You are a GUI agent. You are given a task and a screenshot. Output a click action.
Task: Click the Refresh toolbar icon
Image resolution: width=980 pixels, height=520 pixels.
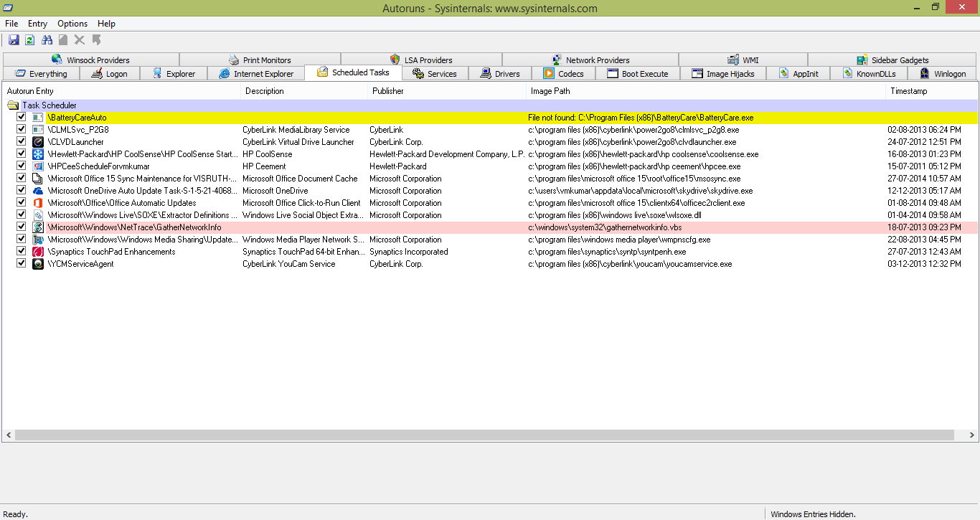point(30,40)
